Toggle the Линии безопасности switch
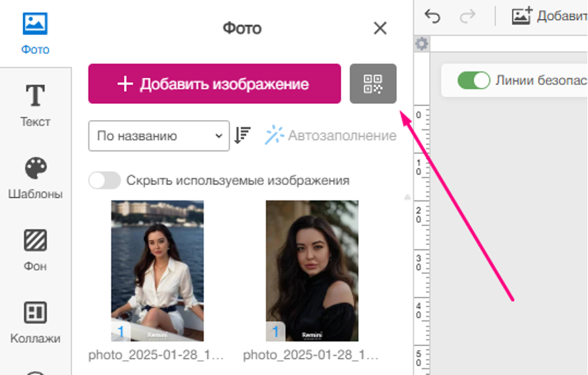The width and height of the screenshot is (588, 375). tap(473, 80)
